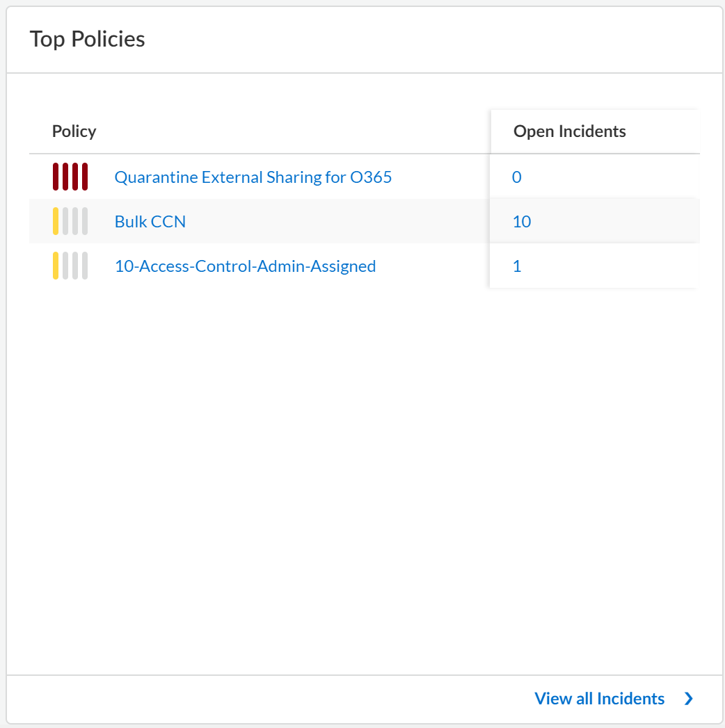Click the View all Incidents link
The width and height of the screenshot is (725, 728).
(x=599, y=699)
